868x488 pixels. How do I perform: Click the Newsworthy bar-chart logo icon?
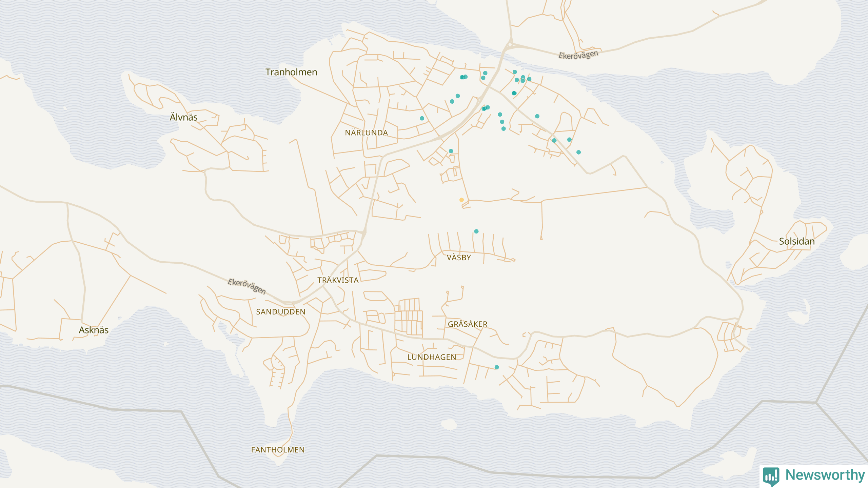[x=771, y=476]
